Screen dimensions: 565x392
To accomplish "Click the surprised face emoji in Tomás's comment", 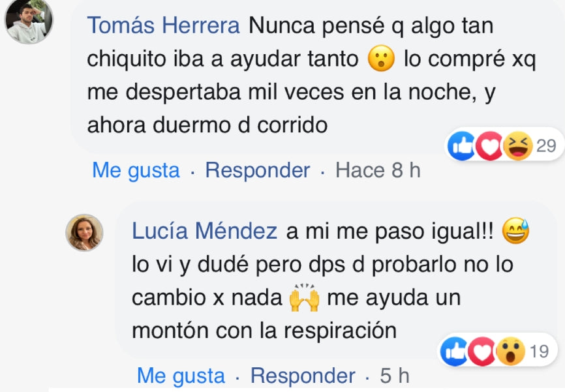I will (382, 59).
